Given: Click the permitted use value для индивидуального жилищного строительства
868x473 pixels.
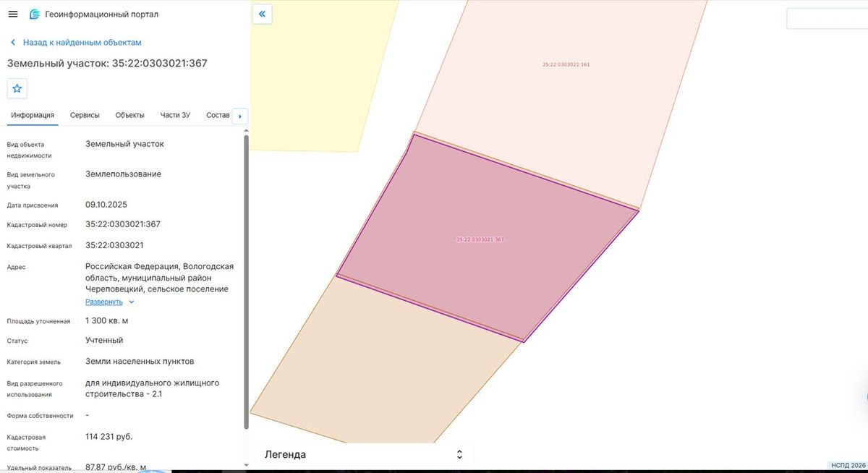Looking at the screenshot, I should click(x=152, y=388).
